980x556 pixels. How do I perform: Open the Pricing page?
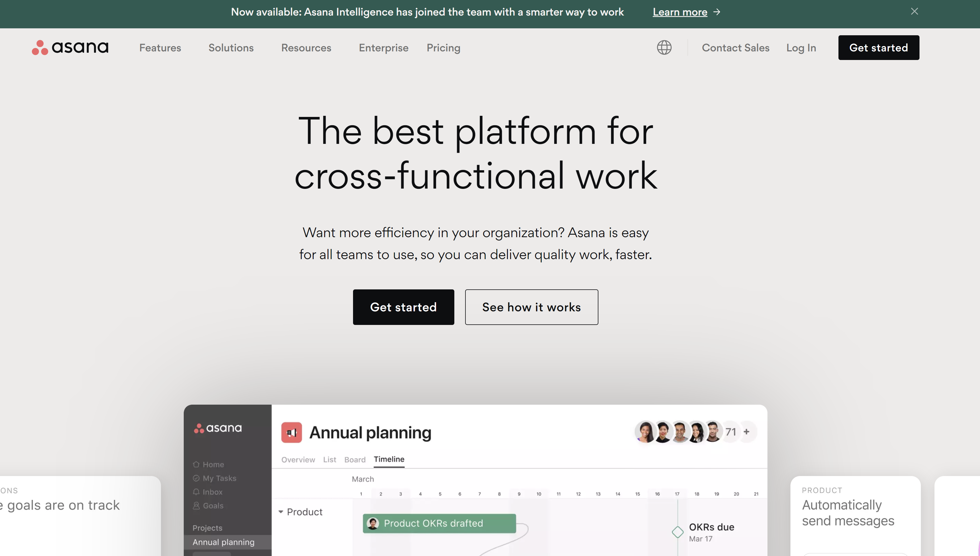(444, 48)
